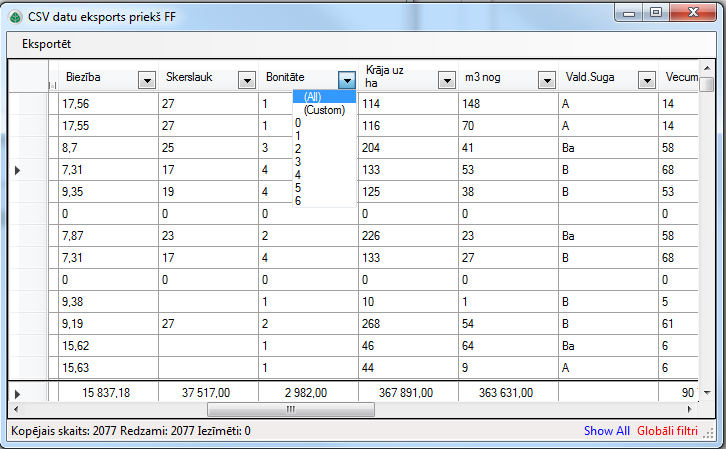The image size is (726, 449).
Task: Open the Vald.Suga column filter dropdown
Action: pyautogui.click(x=646, y=80)
